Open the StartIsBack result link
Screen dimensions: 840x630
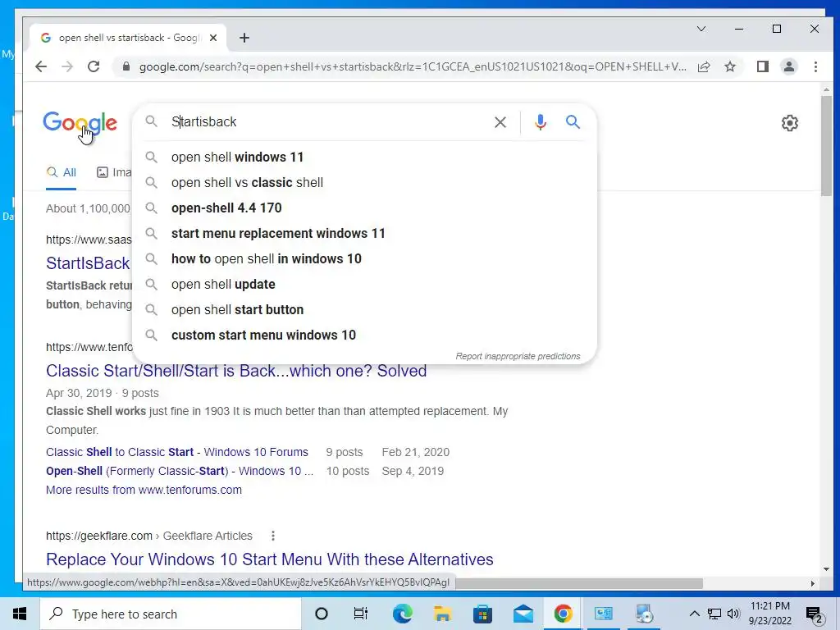[88, 263]
